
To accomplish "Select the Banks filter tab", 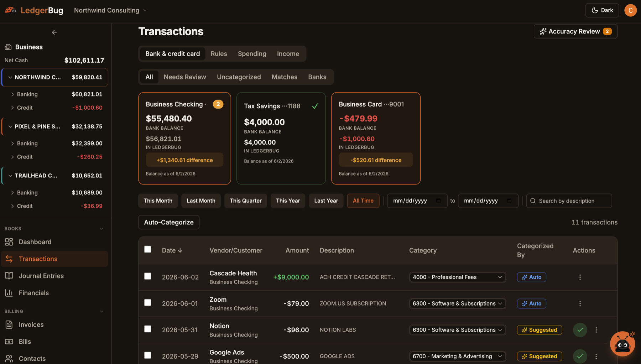I will 317,77.
